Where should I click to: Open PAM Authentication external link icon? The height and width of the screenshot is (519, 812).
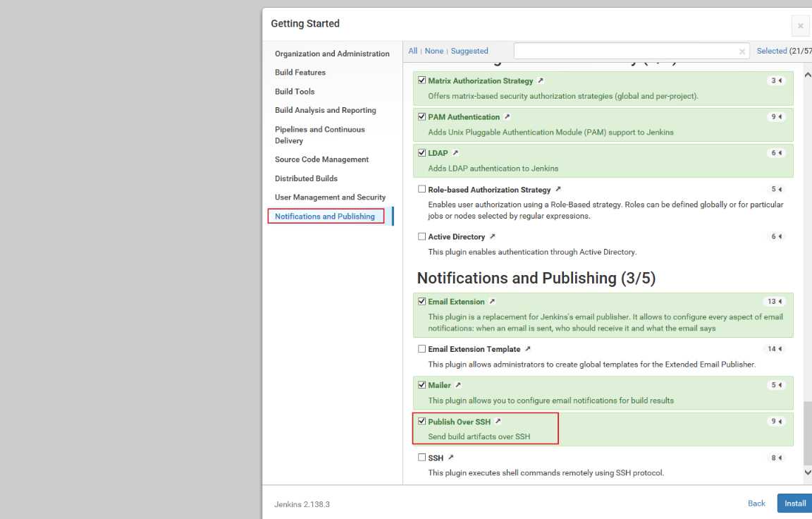coord(507,117)
